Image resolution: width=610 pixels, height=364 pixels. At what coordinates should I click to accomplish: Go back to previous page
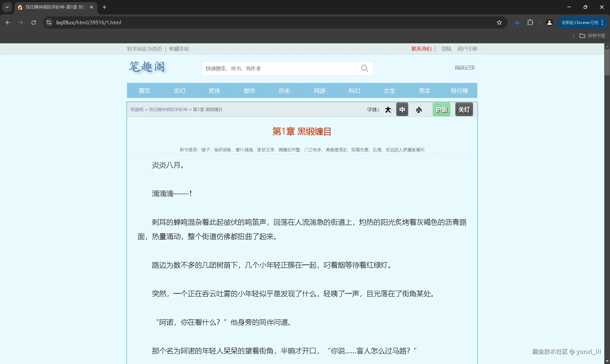pyautogui.click(x=8, y=23)
